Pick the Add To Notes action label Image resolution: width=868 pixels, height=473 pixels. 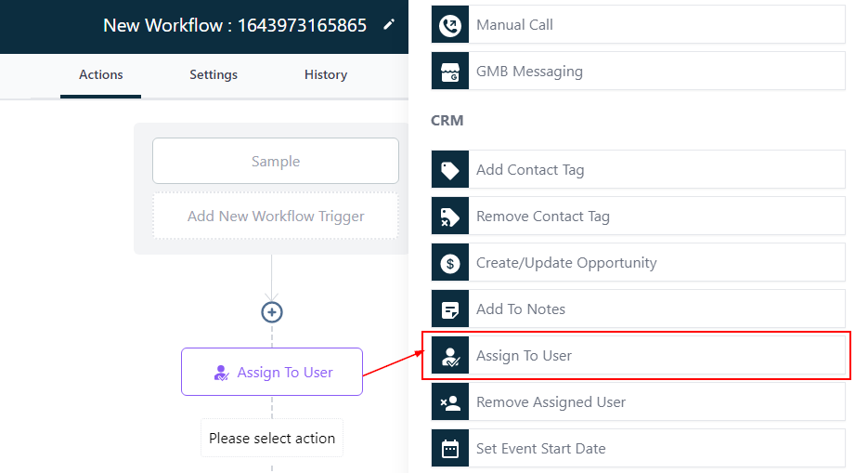521,309
